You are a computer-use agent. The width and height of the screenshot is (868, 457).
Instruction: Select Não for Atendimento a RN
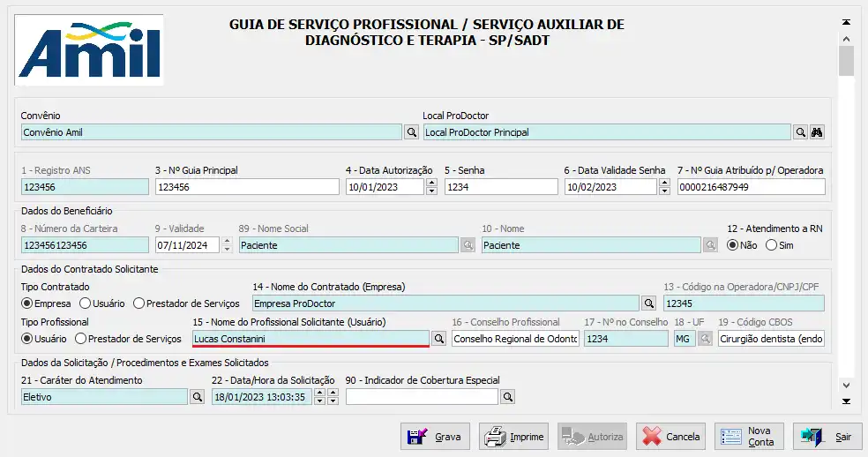coord(742,245)
